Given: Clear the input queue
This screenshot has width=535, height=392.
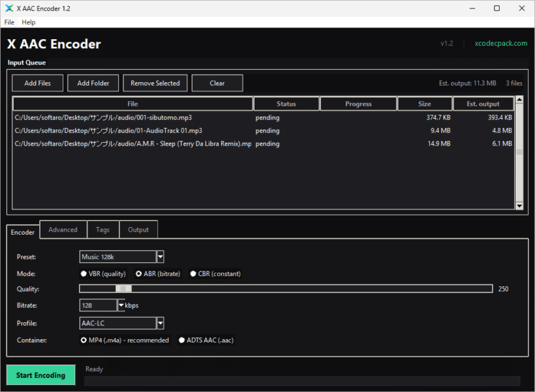Looking at the screenshot, I should point(217,83).
